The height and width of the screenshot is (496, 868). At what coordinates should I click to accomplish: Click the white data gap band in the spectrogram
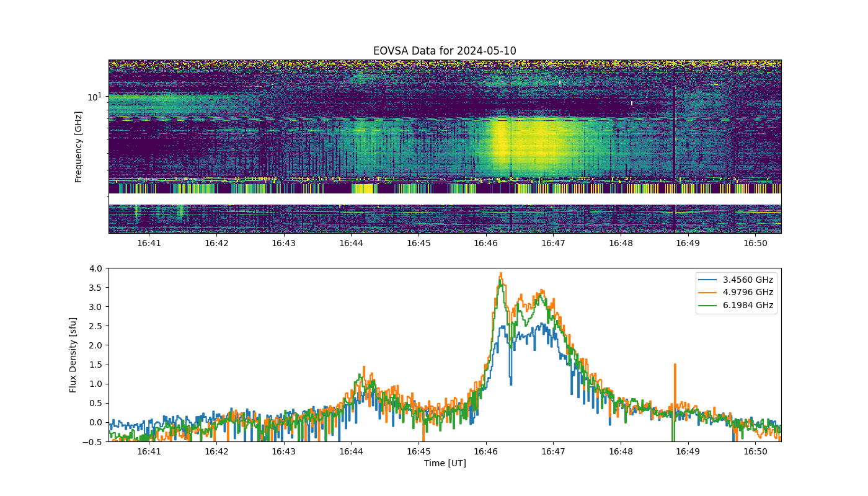point(445,199)
